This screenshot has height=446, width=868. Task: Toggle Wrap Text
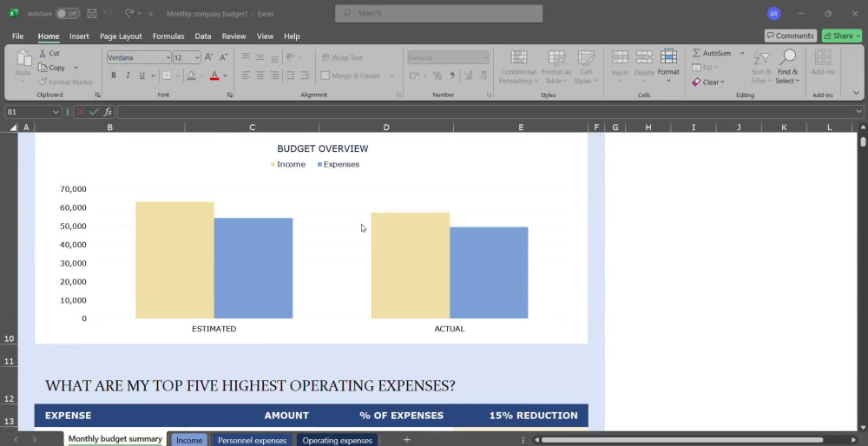pyautogui.click(x=341, y=57)
